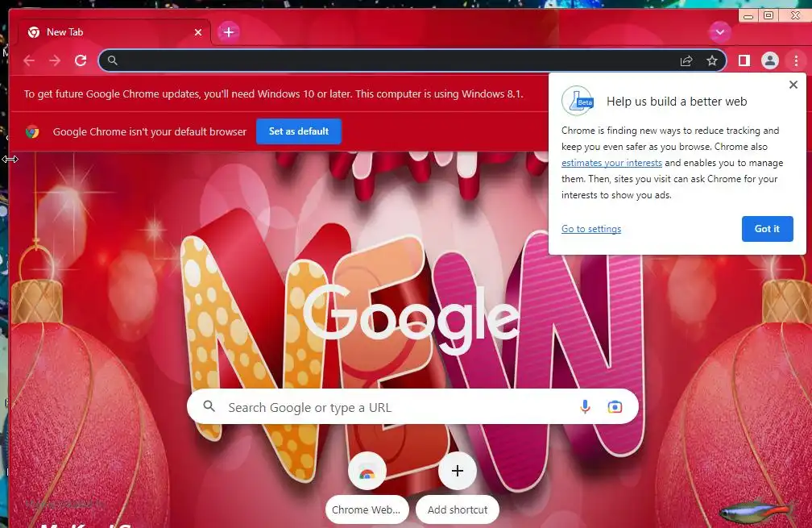The image size is (812, 528).
Task: Open the profile avatar menu
Action: point(770,61)
